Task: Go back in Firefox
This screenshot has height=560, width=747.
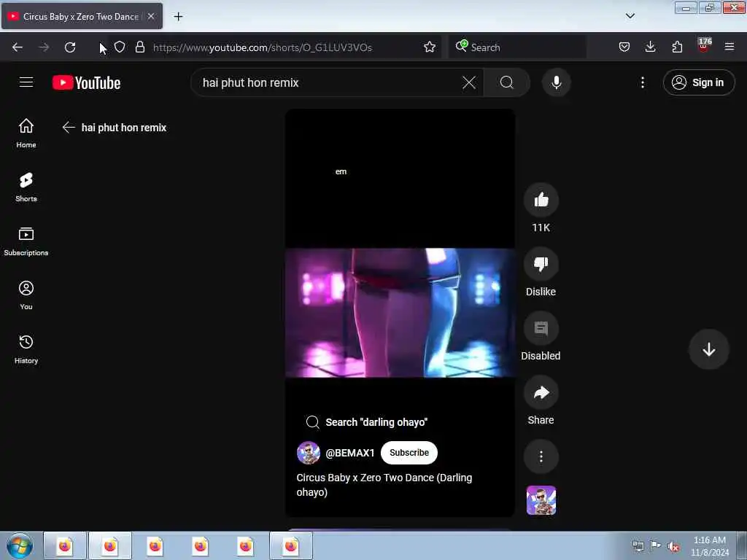Action: point(18,47)
